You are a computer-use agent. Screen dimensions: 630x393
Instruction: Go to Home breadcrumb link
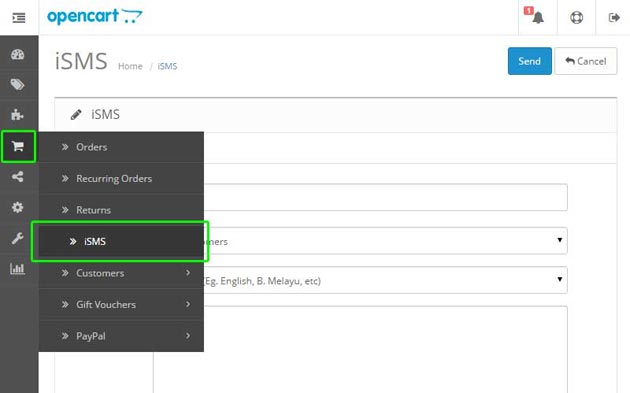point(130,66)
